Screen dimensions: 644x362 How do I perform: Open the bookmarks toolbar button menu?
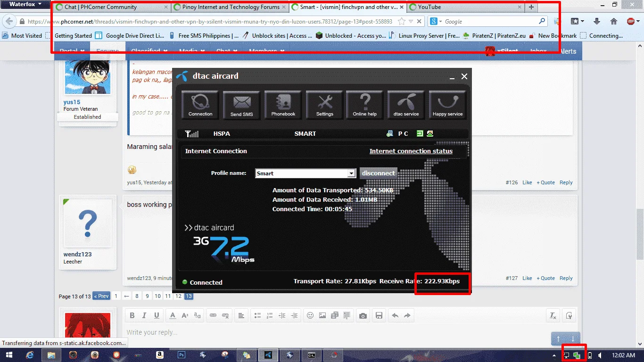578,21
